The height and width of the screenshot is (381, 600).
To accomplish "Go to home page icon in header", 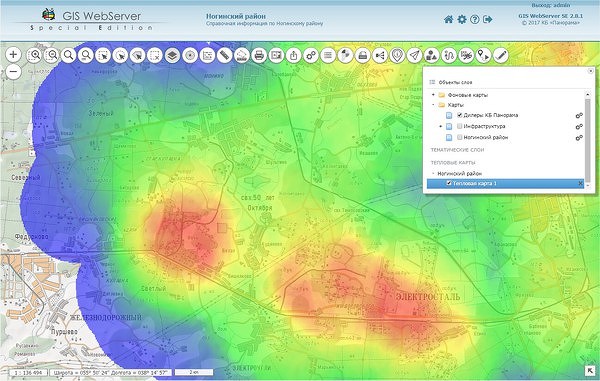I will pyautogui.click(x=448, y=19).
